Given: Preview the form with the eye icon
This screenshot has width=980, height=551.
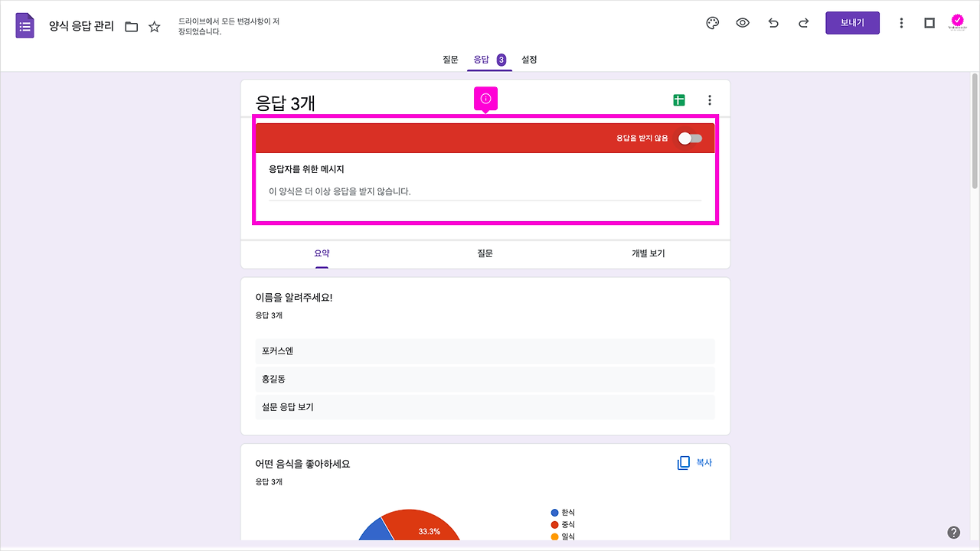Looking at the screenshot, I should click(x=743, y=23).
